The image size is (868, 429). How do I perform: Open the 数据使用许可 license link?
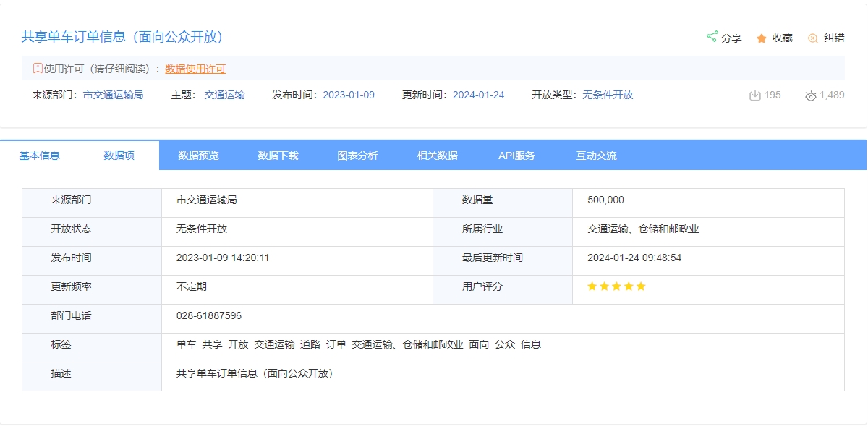(195, 69)
